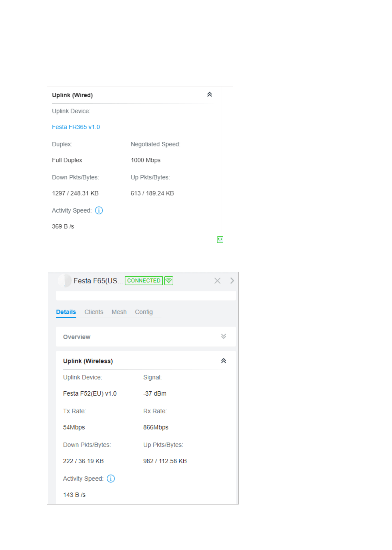Select the Full Duplex value
392x550 pixels.
[67, 160]
